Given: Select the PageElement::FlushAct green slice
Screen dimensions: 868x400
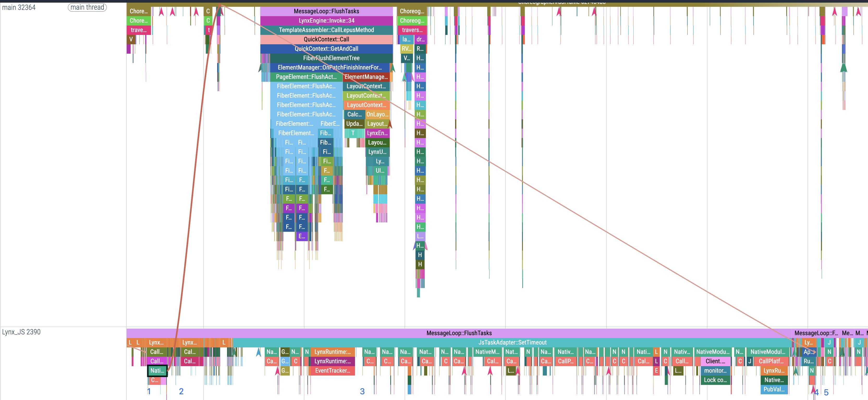Looking at the screenshot, I should pos(306,77).
